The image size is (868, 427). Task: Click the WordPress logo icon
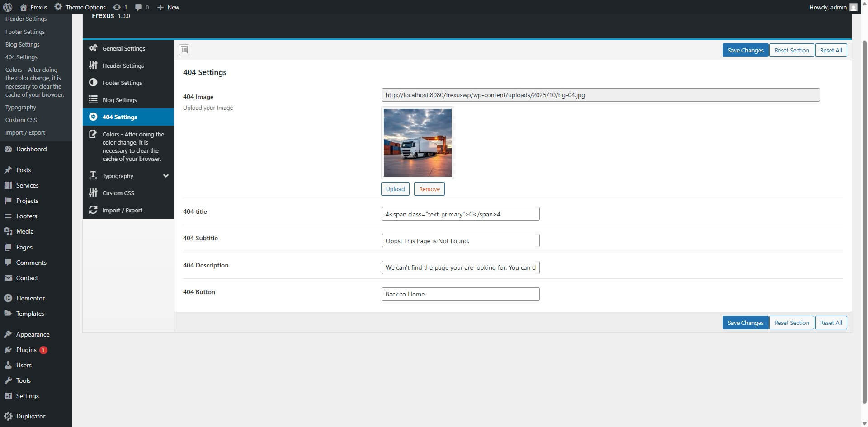tap(8, 7)
